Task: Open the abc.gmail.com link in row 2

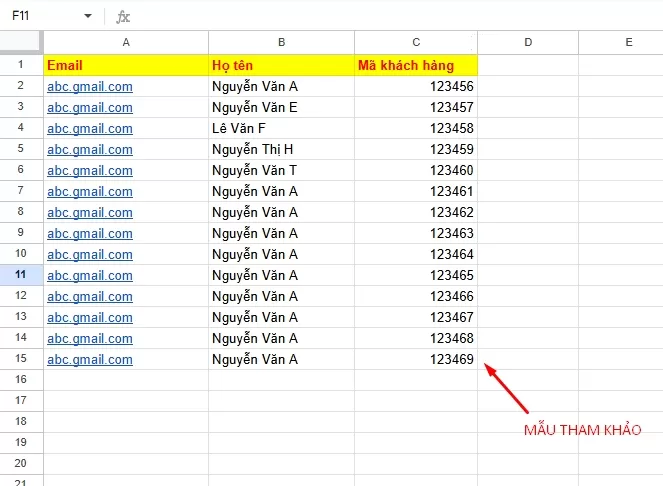Action: [90, 86]
